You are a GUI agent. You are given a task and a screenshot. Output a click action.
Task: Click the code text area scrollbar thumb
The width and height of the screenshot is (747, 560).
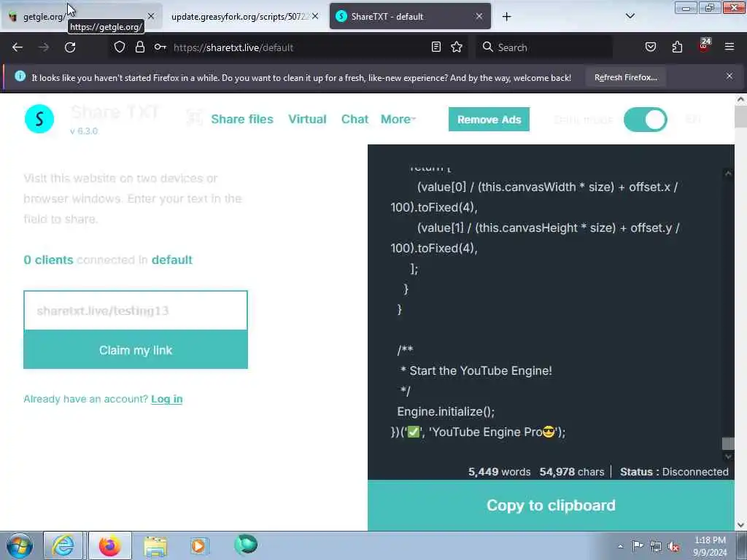point(728,444)
